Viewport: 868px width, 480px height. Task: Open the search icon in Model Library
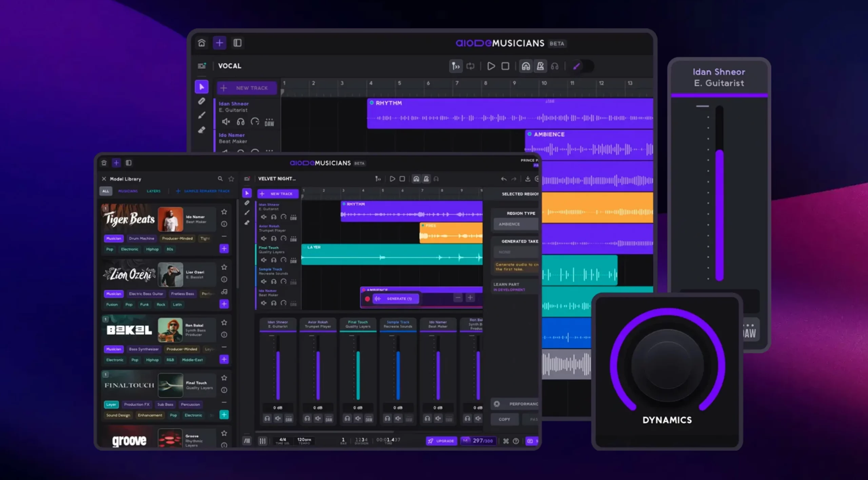coord(220,179)
